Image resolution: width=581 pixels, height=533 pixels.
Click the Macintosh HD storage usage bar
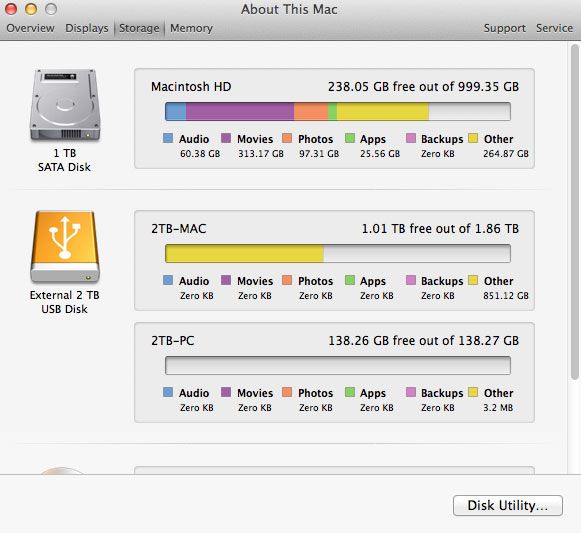coord(338,112)
